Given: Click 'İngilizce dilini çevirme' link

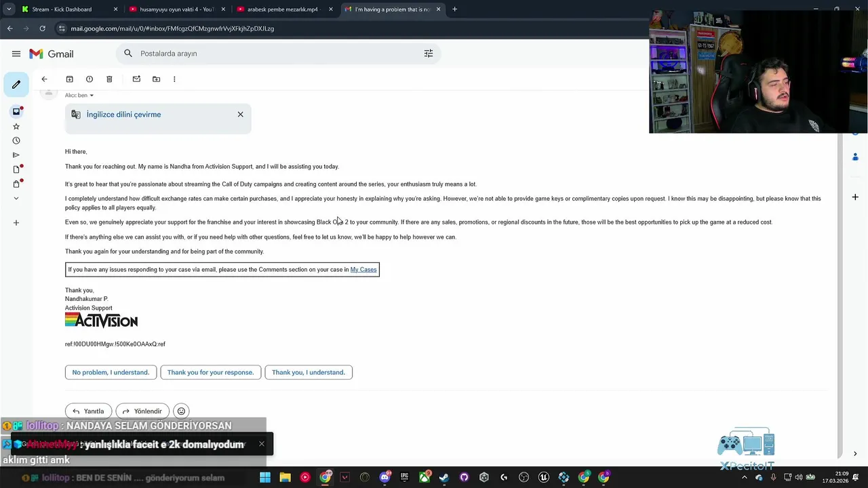Looking at the screenshot, I should pos(123,115).
